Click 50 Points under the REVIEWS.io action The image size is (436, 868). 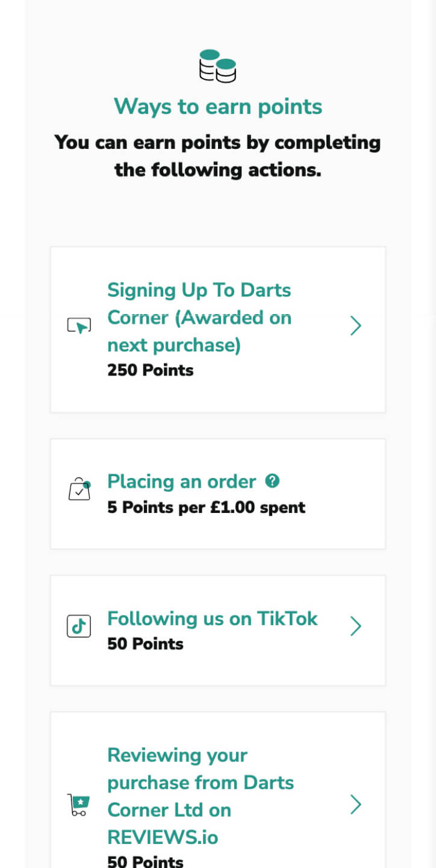145,861
